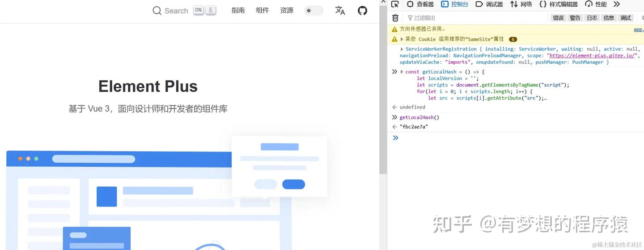Click the blue button in the illustration dialog
The image size is (644, 250).
pyautogui.click(x=293, y=184)
